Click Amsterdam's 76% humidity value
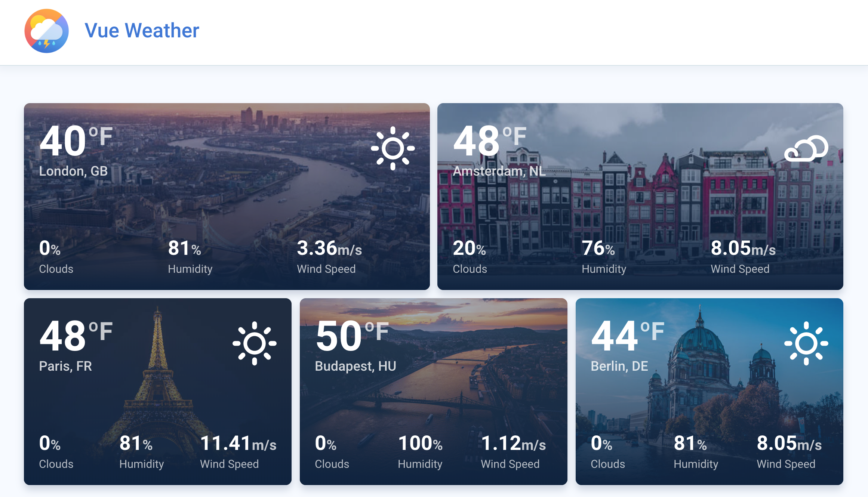 click(x=598, y=248)
